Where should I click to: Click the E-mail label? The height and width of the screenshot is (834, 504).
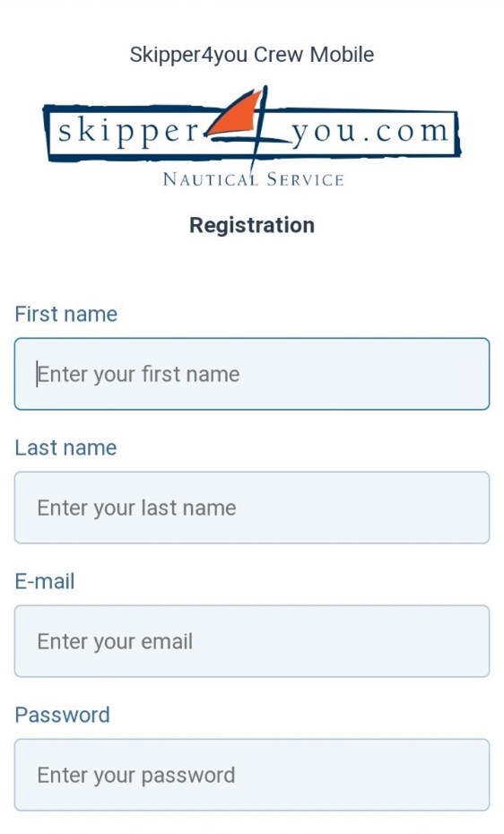[45, 581]
